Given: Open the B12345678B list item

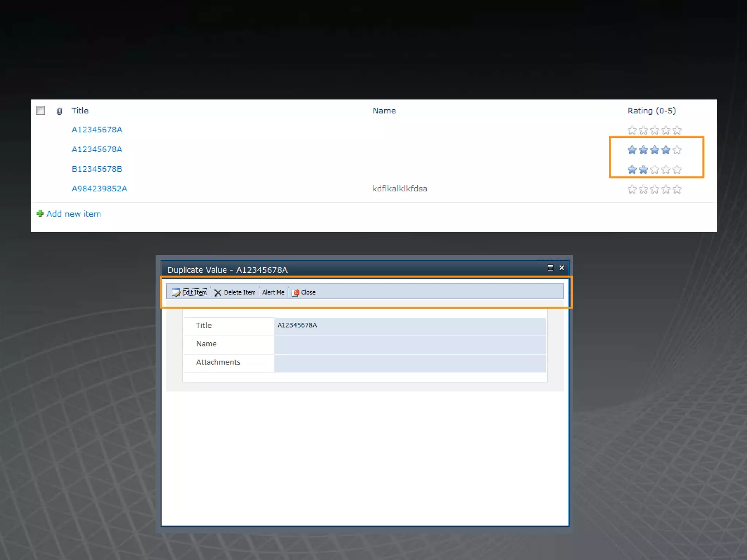Looking at the screenshot, I should pos(97,169).
